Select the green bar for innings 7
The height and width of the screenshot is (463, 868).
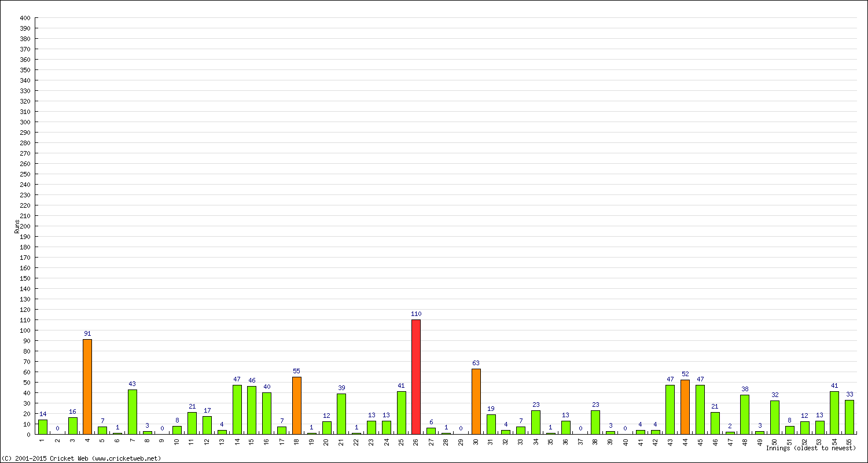click(x=132, y=411)
